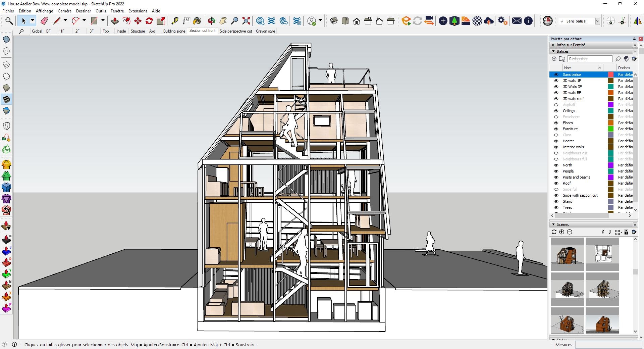Click the Zoom Extents tool
This screenshot has width=644, height=349.
coord(246,21)
